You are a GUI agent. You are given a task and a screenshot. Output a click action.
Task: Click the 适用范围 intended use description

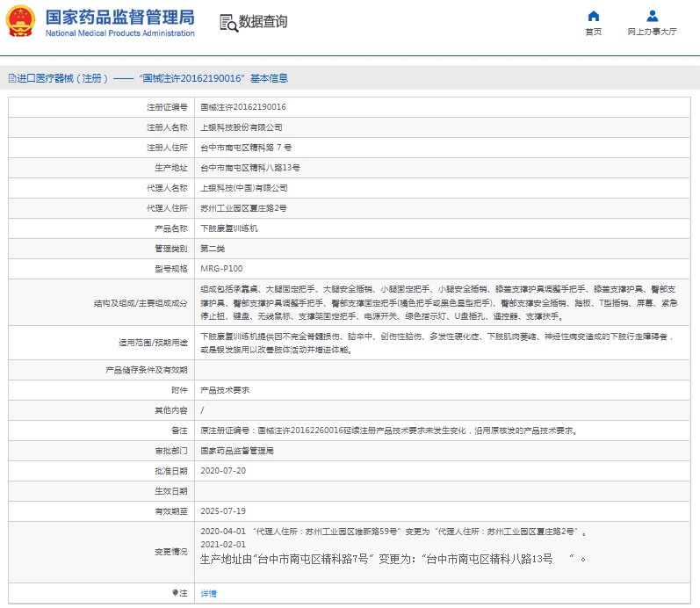[437, 343]
